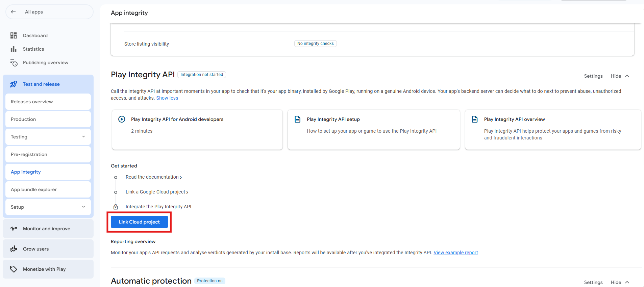Image resolution: width=644 pixels, height=287 pixels.
Task: Collapse Play Integrity API section with Hide
Action: coord(620,76)
